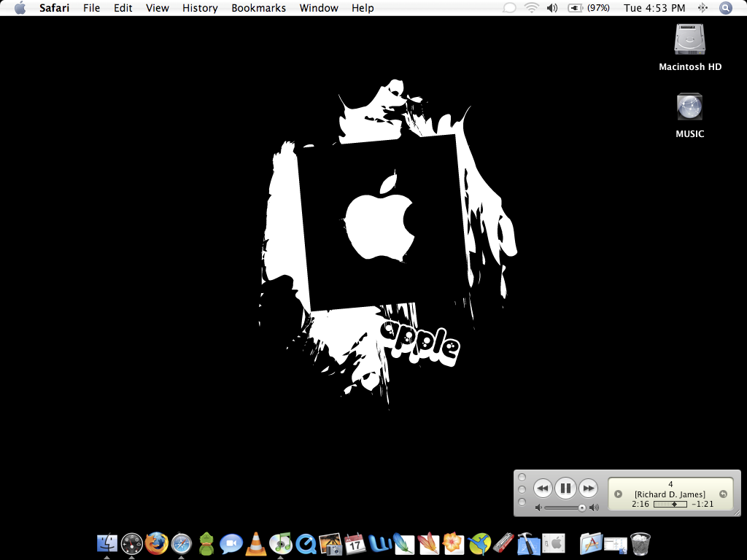Launch Illustrator orange flower icon
Viewport: 747px width, 560px height.
click(453, 543)
